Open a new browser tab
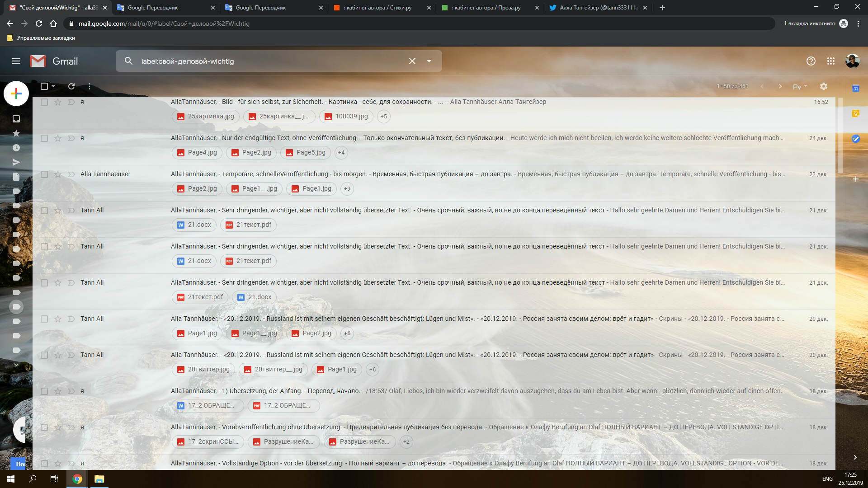The image size is (868, 488). click(662, 8)
